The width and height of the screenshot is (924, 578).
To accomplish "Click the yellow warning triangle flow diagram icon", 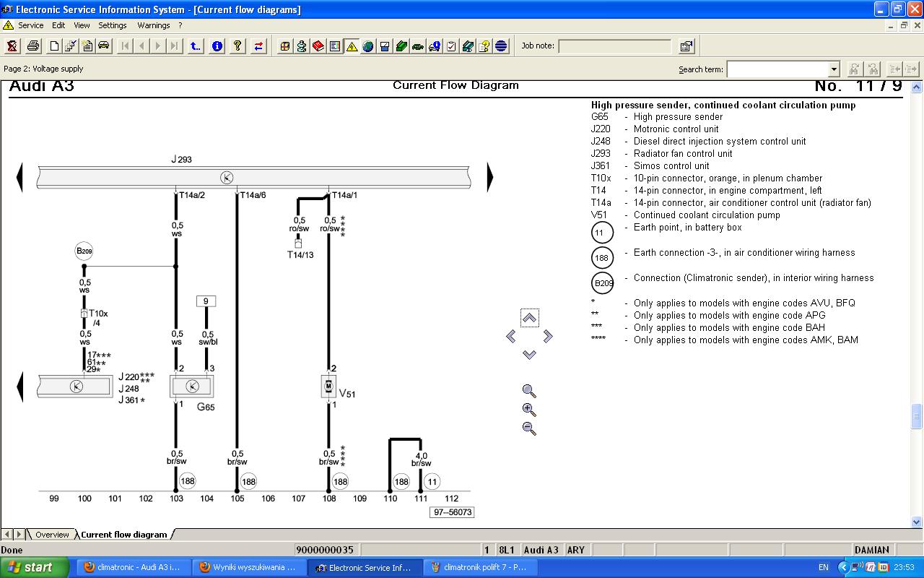I will pos(352,46).
